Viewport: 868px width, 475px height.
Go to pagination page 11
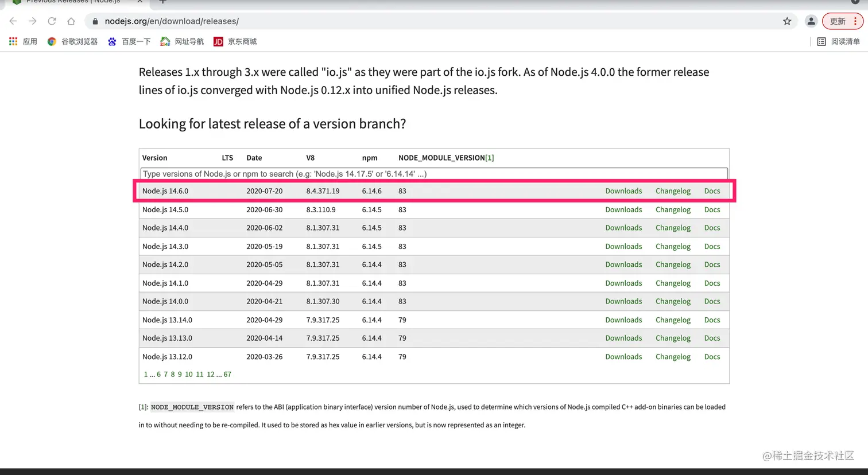[200, 374]
